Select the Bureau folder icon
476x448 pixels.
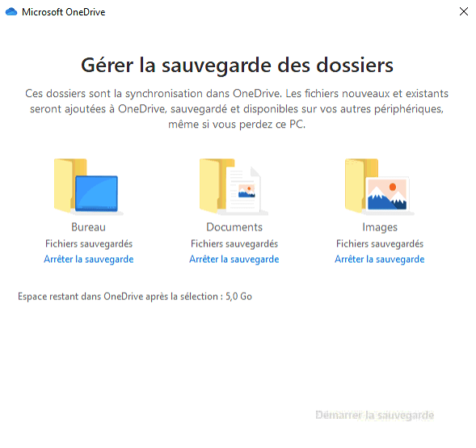point(88,186)
